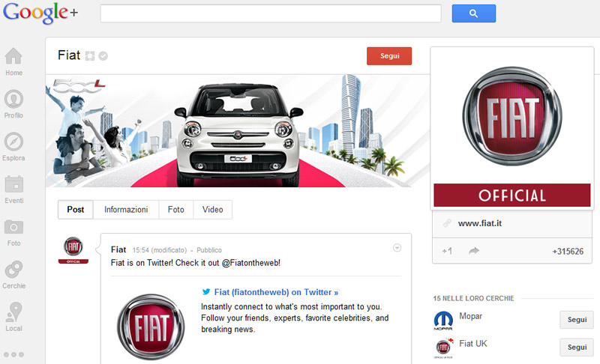The width and height of the screenshot is (600, 364).
Task: Open Fiat (fiatontheweb) on Twitter link
Action: click(x=276, y=292)
